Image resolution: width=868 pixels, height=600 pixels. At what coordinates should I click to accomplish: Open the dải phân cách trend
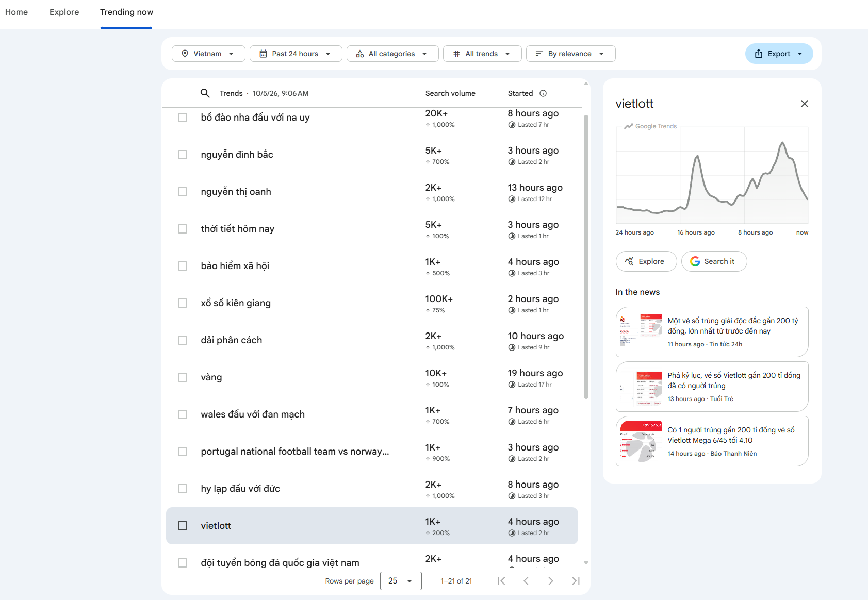pyautogui.click(x=372, y=340)
